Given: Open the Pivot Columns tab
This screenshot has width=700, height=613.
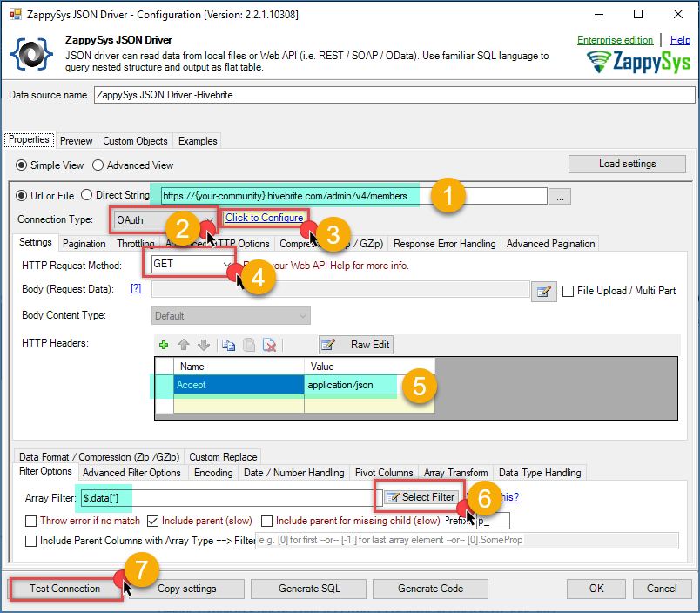Looking at the screenshot, I should tap(384, 473).
